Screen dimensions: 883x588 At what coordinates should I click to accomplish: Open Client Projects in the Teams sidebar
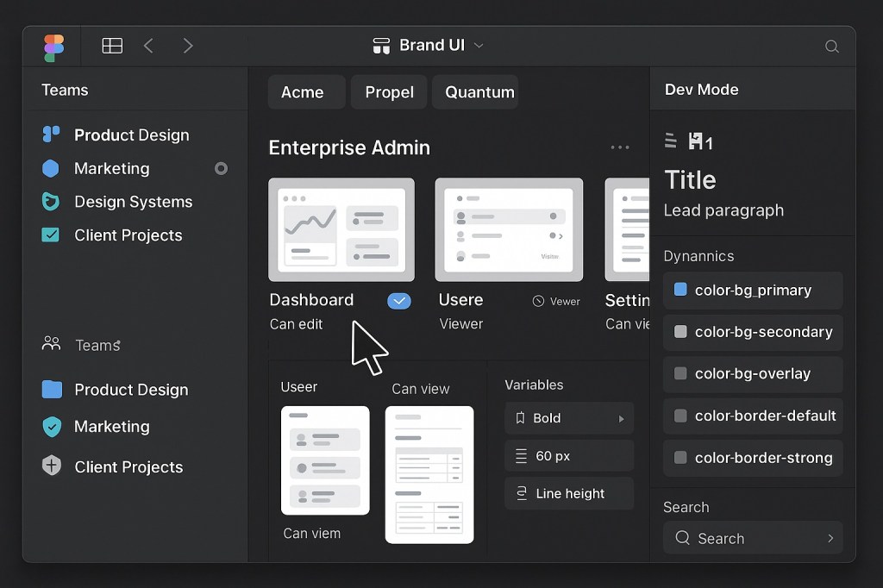pyautogui.click(x=128, y=235)
